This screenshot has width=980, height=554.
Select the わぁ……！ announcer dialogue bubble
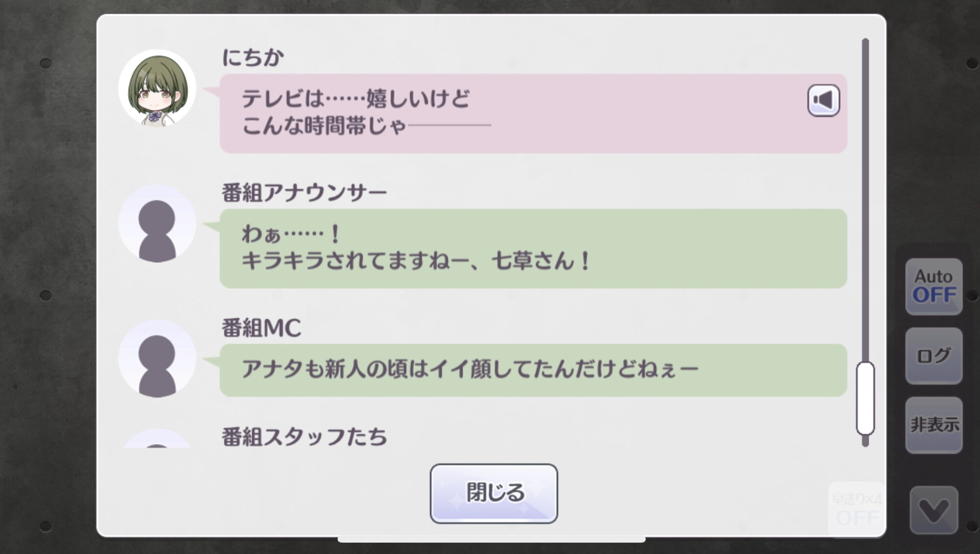click(533, 249)
